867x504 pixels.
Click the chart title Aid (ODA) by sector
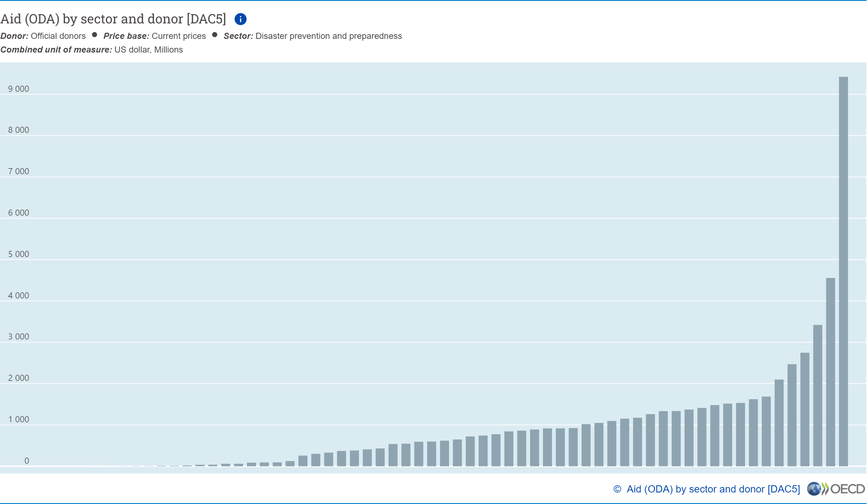pos(113,19)
